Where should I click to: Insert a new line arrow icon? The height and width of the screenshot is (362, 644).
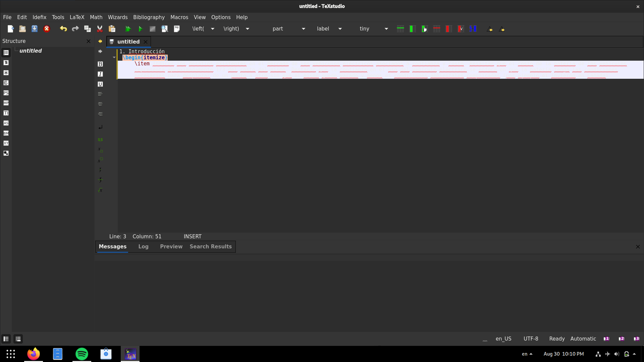coord(100,127)
